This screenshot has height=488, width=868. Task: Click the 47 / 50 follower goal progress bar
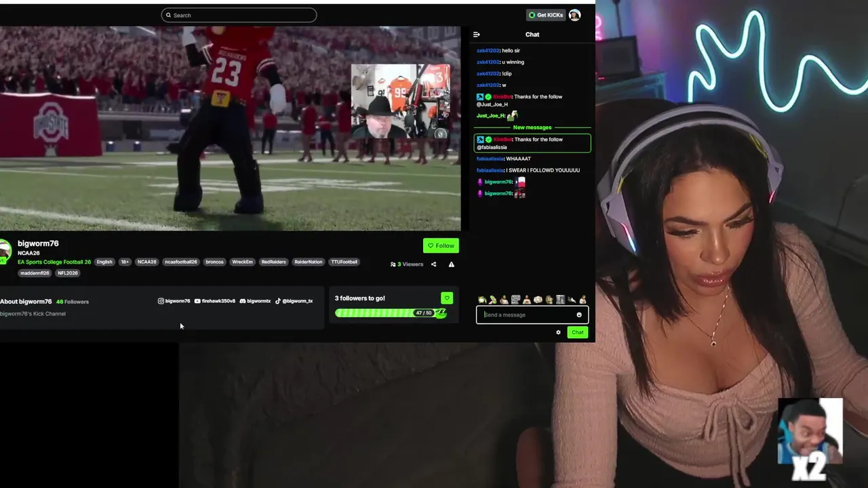coord(391,313)
